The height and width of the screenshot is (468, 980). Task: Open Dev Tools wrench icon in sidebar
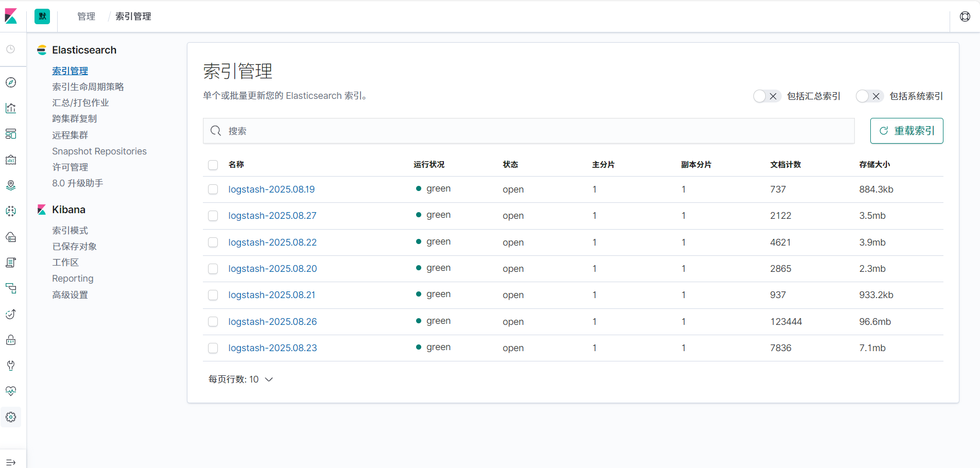11,366
